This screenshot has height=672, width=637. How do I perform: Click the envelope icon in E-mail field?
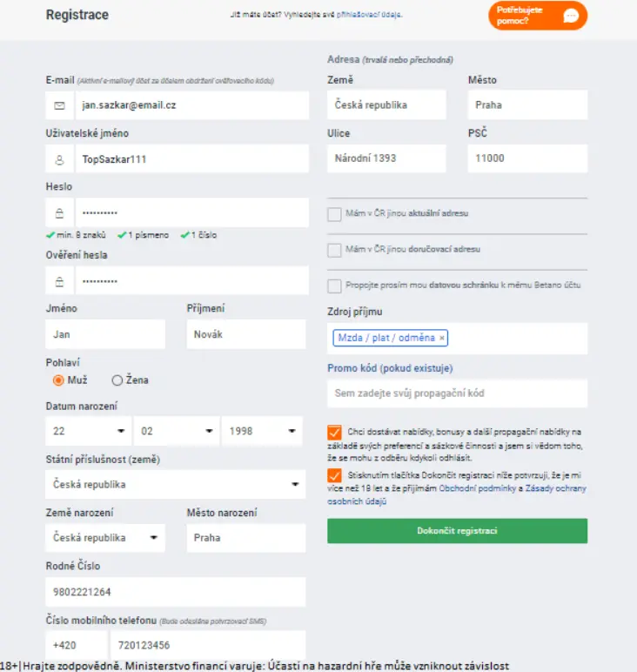(x=59, y=105)
